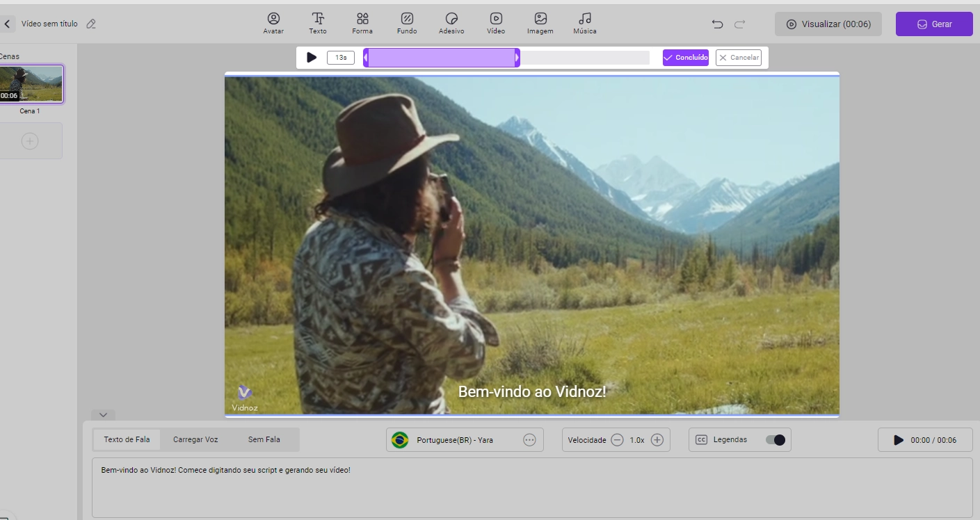Image resolution: width=980 pixels, height=520 pixels.
Task: Open the Música tool
Action: [585, 23]
